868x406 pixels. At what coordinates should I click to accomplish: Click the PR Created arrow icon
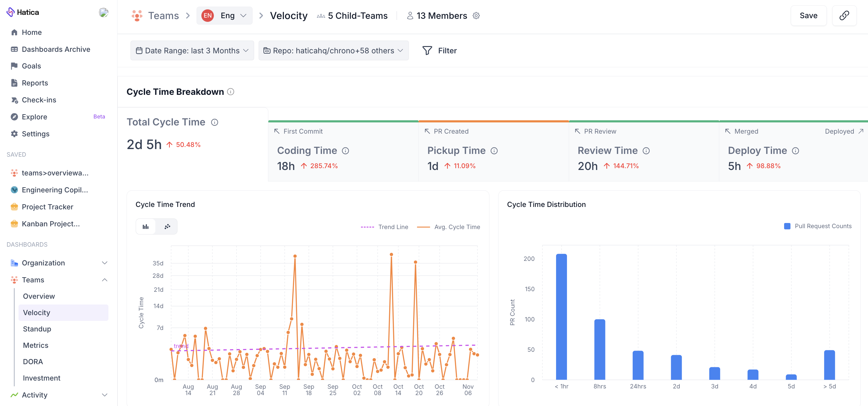[427, 131]
